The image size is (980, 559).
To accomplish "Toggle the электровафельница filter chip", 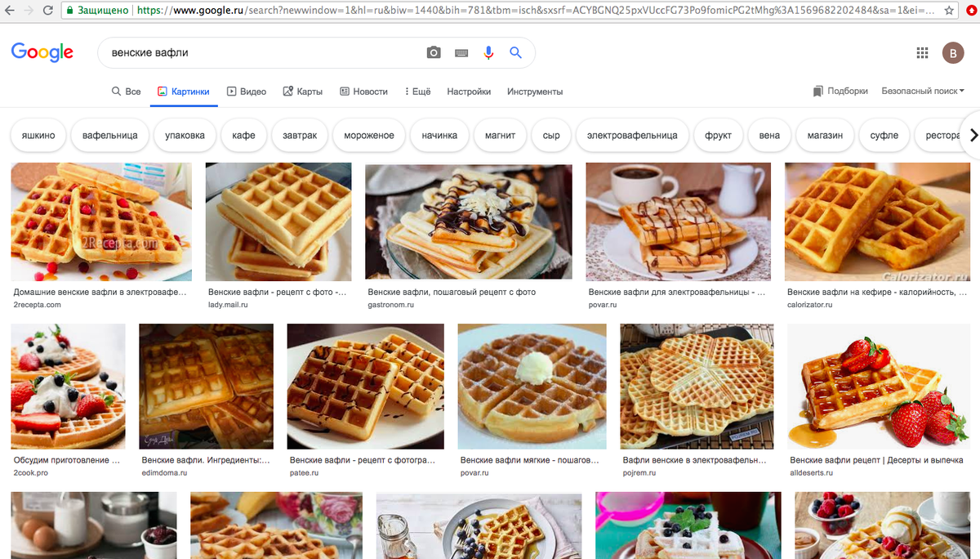I will click(633, 135).
